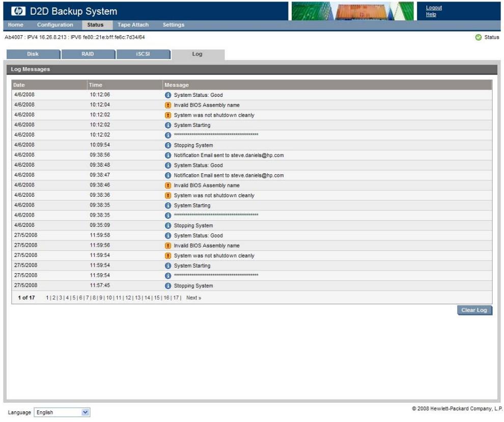Open the Tape Attach menu
This screenshot has width=504, height=422.
(x=133, y=25)
